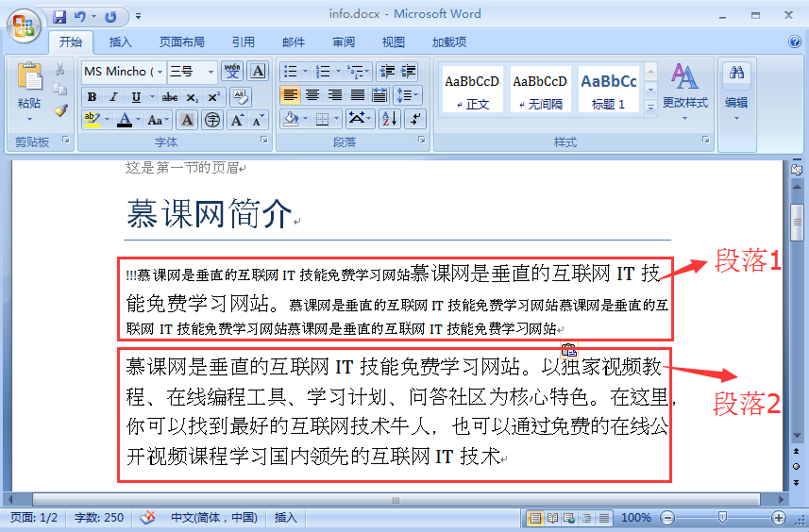Screen dimensions: 809x532
Task: Copy selection with the copy icon
Action: (x=59, y=90)
